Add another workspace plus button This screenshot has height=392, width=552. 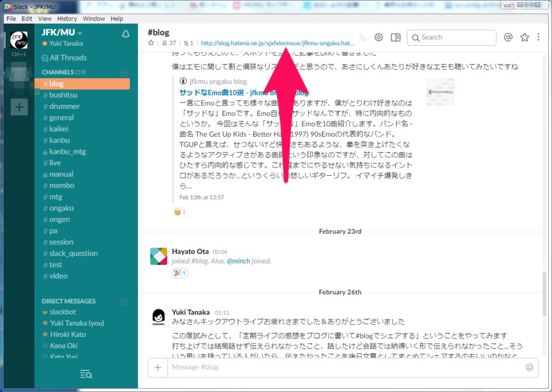click(19, 107)
